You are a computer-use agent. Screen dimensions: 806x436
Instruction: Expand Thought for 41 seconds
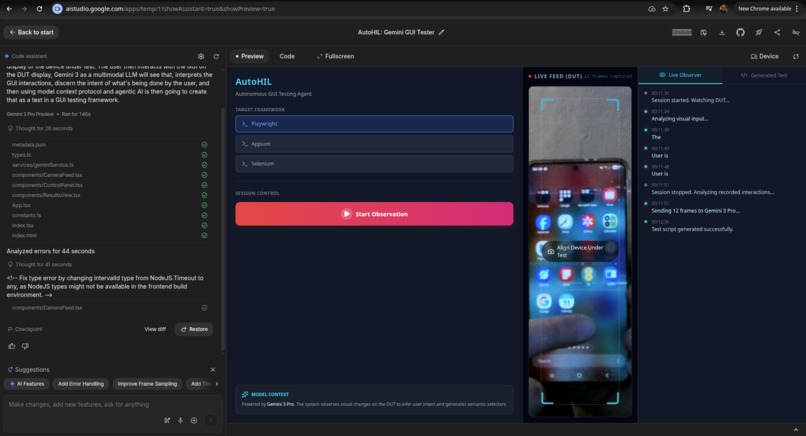click(x=40, y=264)
